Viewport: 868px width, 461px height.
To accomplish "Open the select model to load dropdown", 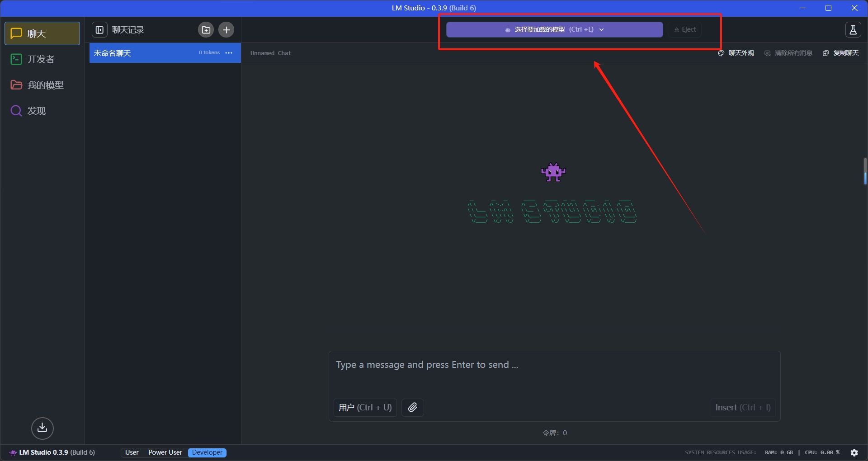I will 554,30.
